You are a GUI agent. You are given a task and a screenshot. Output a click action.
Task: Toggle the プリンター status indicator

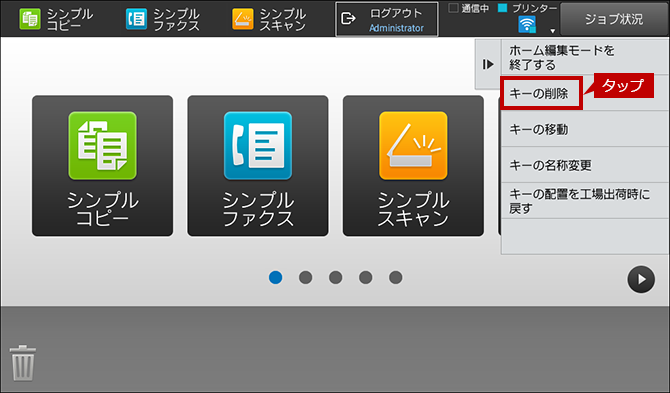[x=502, y=8]
